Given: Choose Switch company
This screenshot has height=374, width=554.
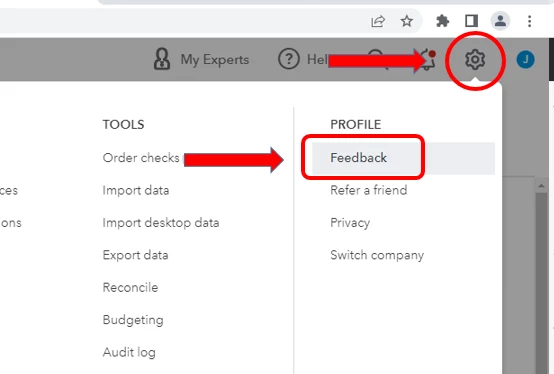Looking at the screenshot, I should [377, 255].
